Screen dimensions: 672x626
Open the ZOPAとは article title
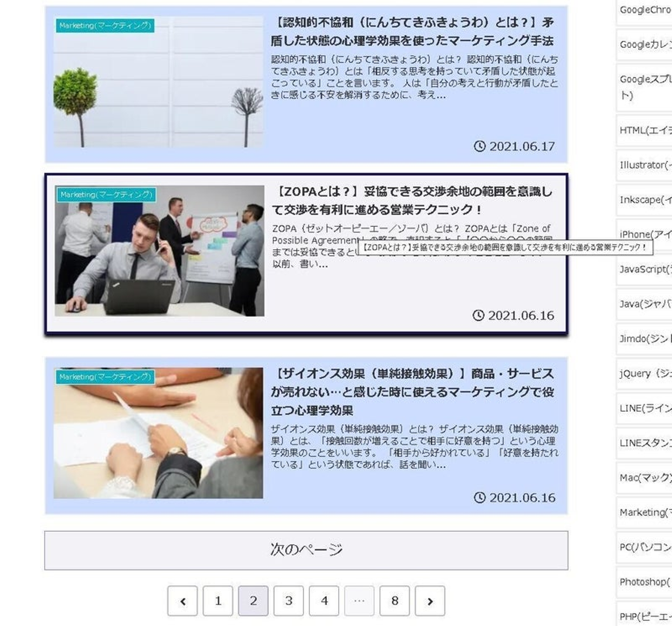click(x=413, y=200)
